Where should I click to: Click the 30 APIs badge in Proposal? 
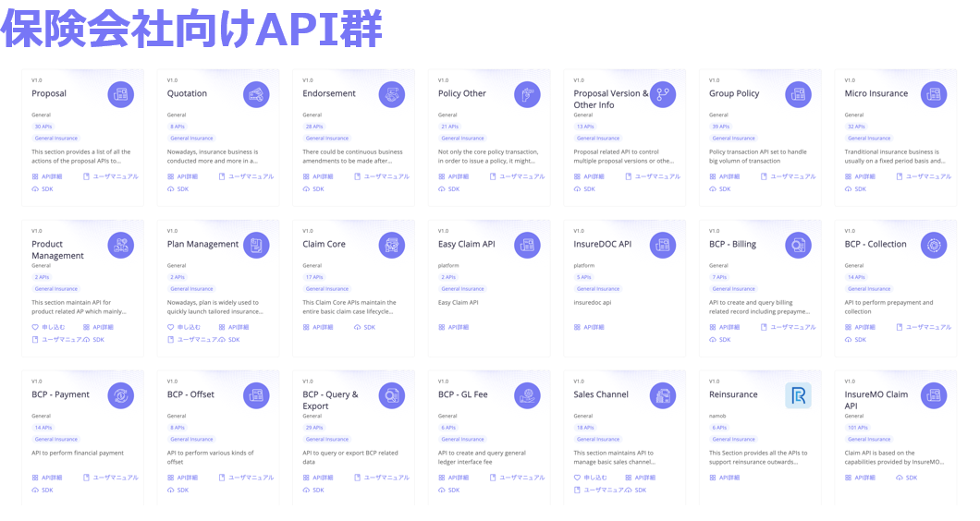pyautogui.click(x=43, y=127)
